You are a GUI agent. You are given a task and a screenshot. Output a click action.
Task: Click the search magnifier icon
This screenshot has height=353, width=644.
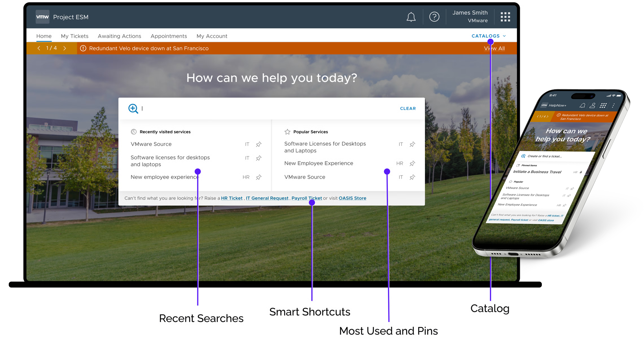click(x=133, y=109)
